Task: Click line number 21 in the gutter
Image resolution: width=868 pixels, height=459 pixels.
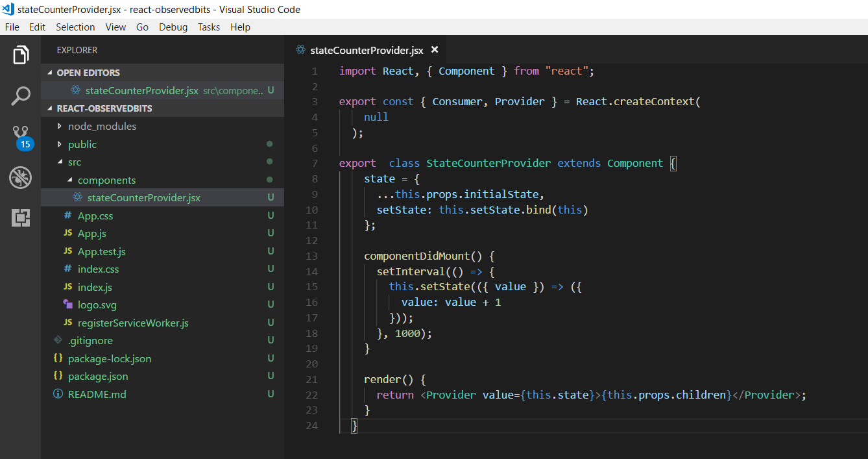Action: pyautogui.click(x=311, y=379)
